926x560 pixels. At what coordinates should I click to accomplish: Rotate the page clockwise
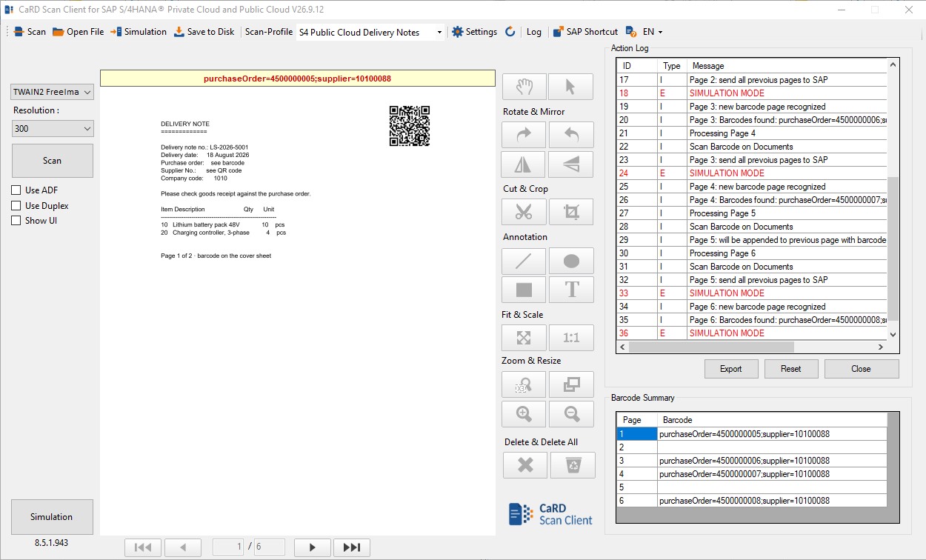click(524, 135)
